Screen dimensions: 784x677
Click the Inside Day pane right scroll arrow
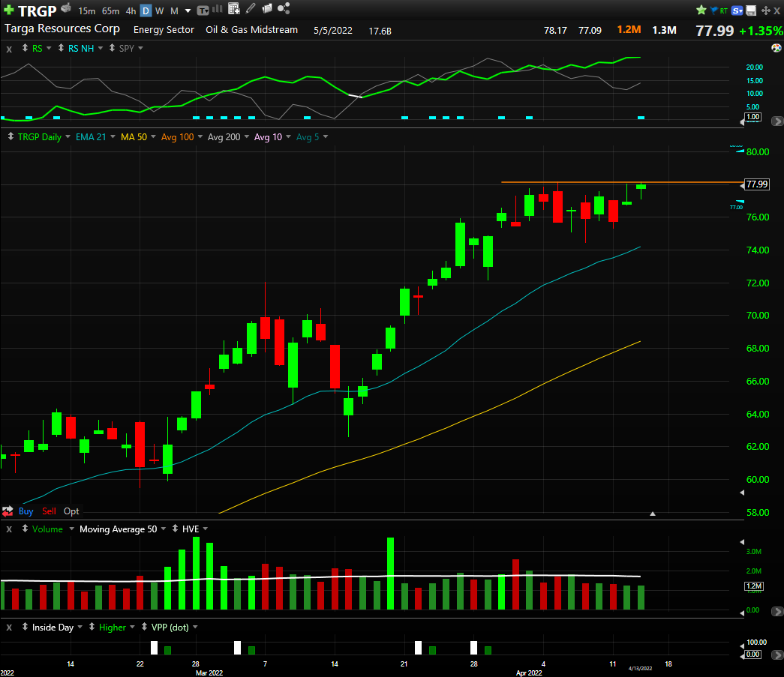tap(777, 655)
